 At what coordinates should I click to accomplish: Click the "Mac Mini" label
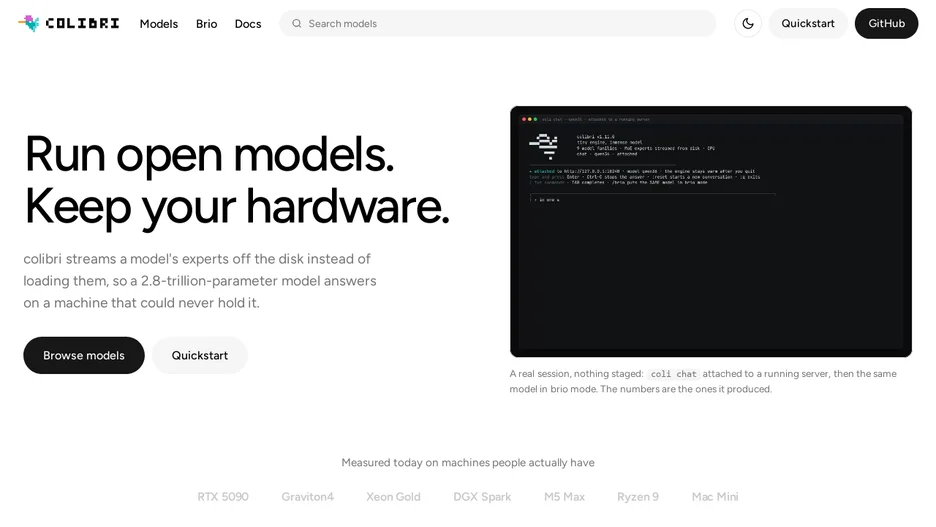715,497
